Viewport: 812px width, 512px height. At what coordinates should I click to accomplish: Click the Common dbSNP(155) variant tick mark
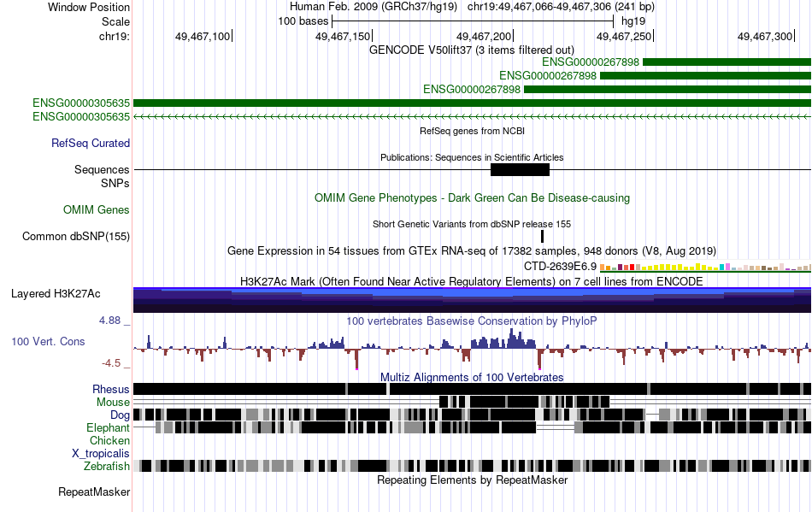coord(542,237)
